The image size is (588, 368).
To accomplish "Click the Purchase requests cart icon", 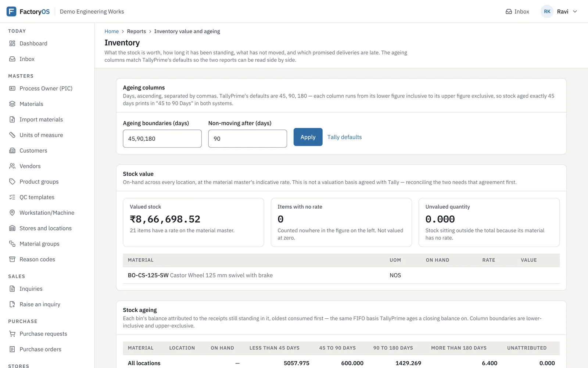I will [12, 334].
